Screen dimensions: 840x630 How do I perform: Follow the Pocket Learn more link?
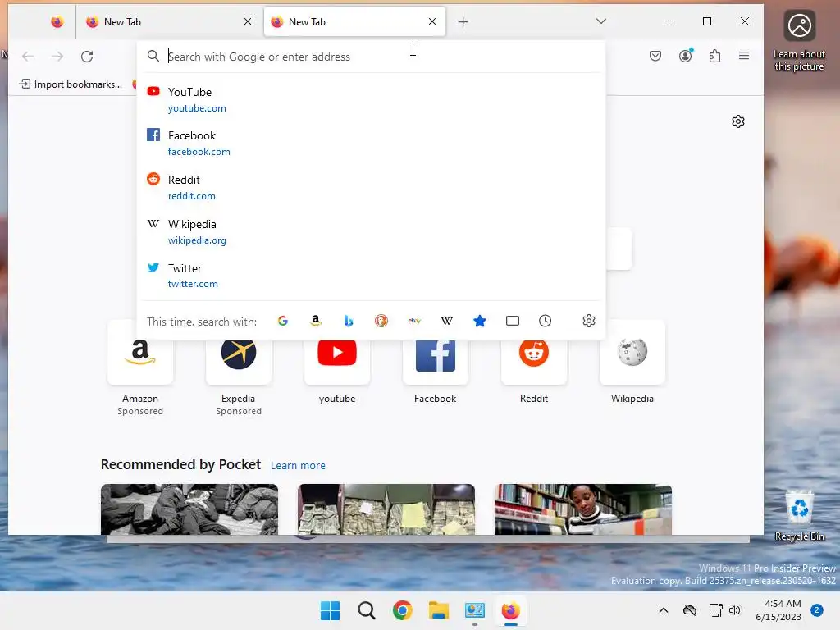click(x=298, y=466)
